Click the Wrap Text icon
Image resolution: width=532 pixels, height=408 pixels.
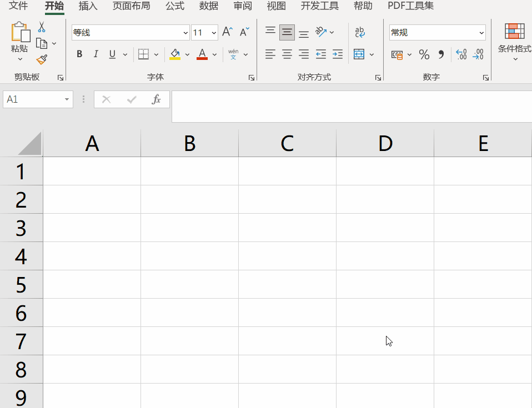[x=360, y=32]
